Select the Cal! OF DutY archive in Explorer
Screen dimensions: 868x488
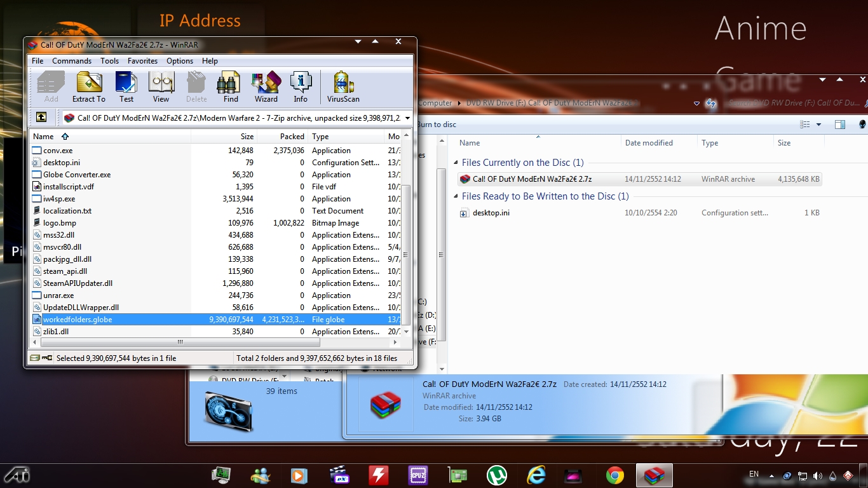pos(639,179)
